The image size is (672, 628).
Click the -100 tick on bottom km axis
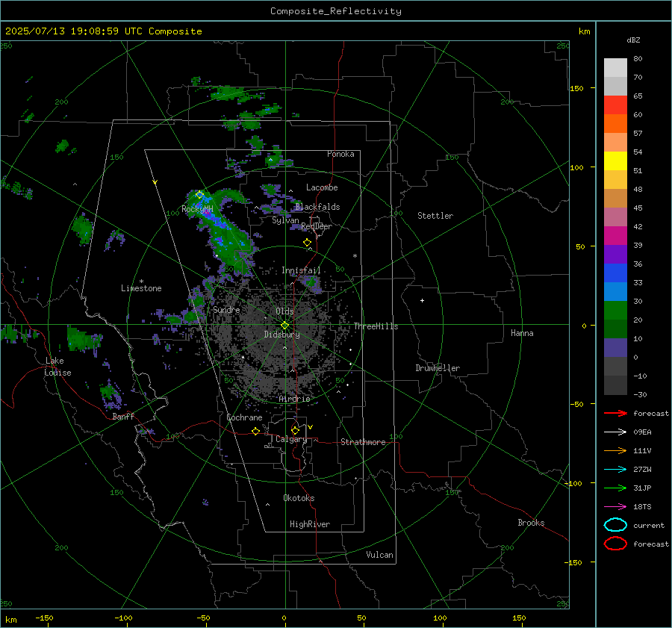(x=123, y=618)
